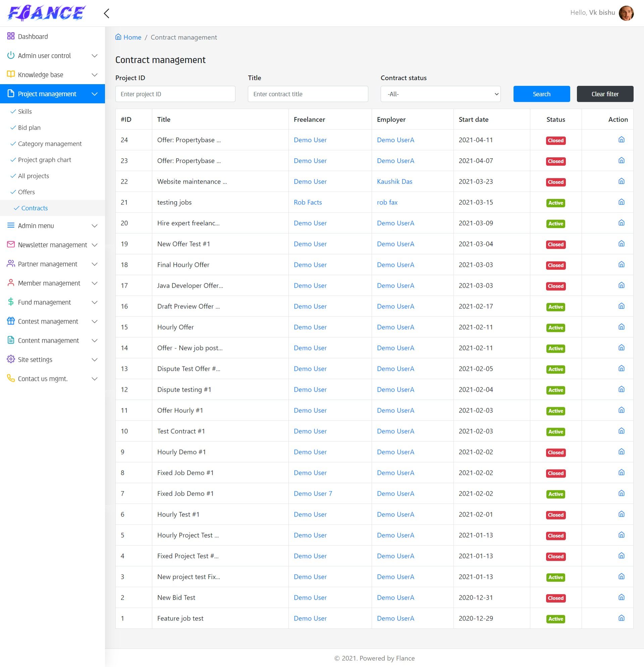The width and height of the screenshot is (644, 667).
Task: Click the user avatar picture
Action: 626,13
